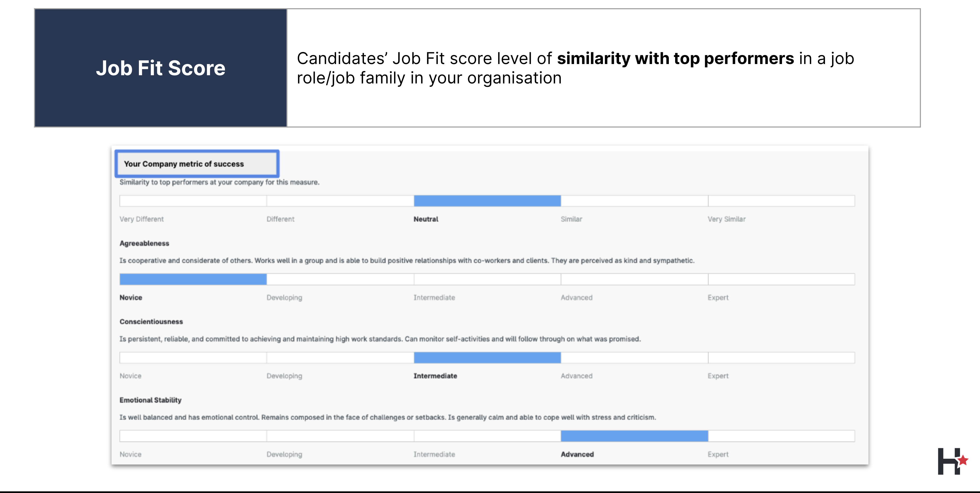Select the Agreeableness heading
The image size is (980, 493).
click(144, 243)
